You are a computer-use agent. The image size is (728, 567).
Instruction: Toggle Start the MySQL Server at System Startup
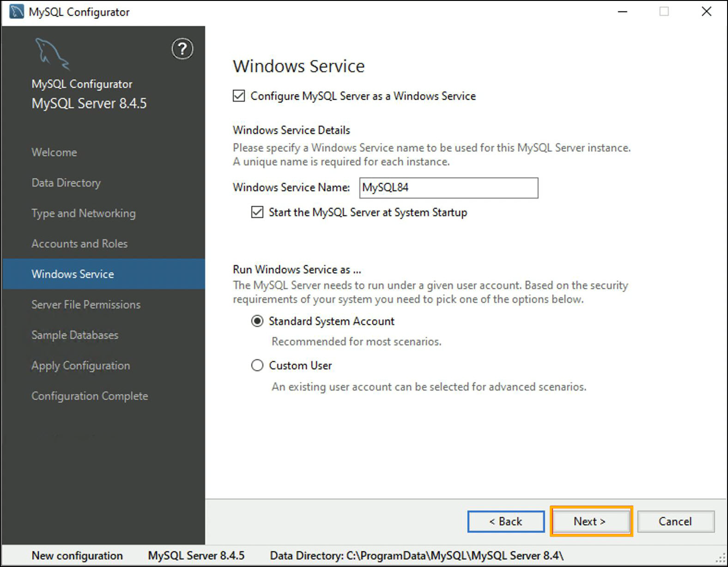pos(257,212)
